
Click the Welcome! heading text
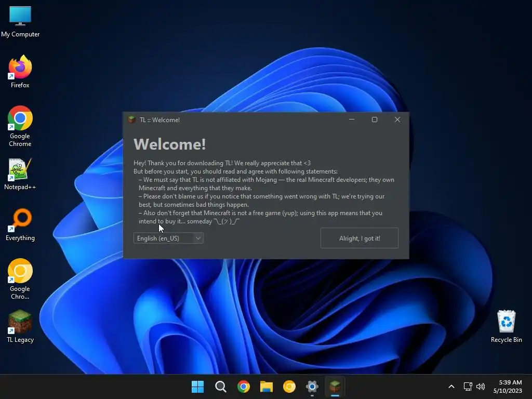tap(170, 144)
